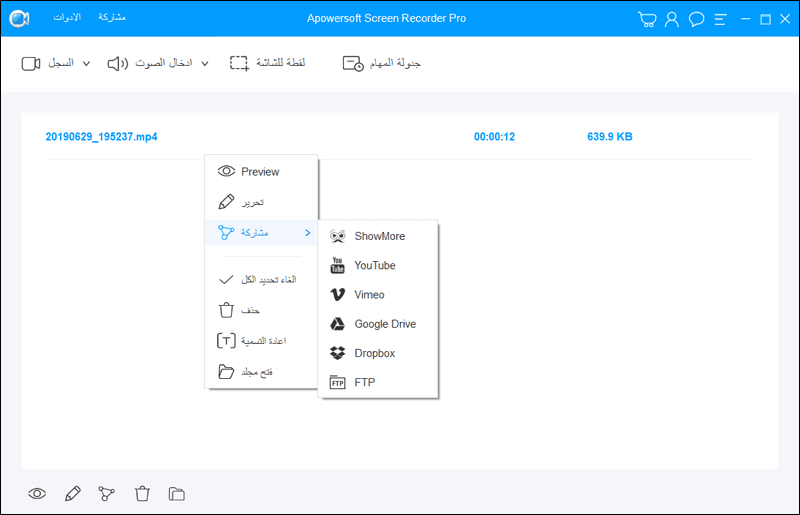Viewport: 800px width, 515px height.
Task: Click the audio input (ادخال الصوت) label
Action: 163,63
